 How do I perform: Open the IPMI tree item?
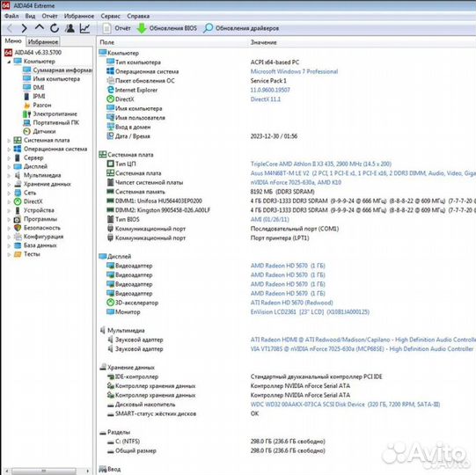point(39,96)
